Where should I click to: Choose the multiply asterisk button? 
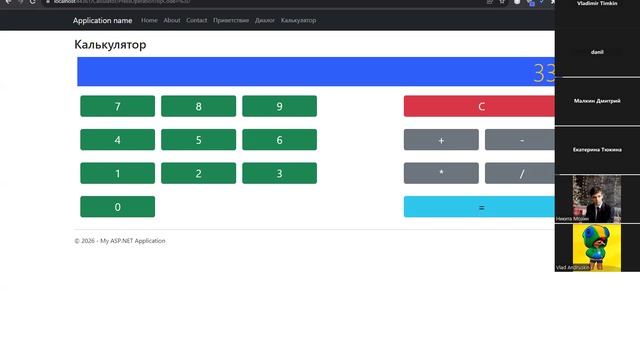(441, 173)
